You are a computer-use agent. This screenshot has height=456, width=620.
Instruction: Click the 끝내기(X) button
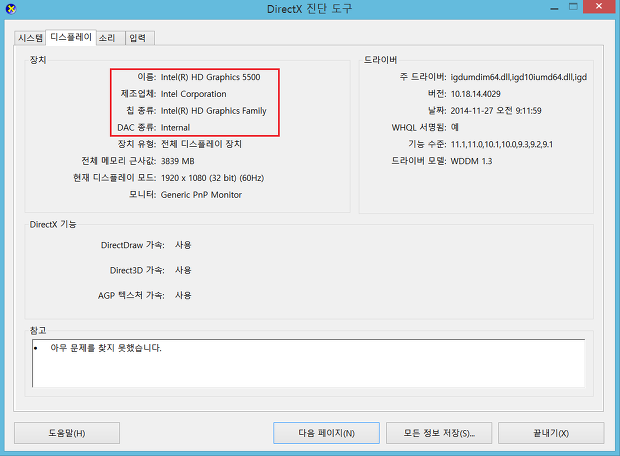(551, 433)
